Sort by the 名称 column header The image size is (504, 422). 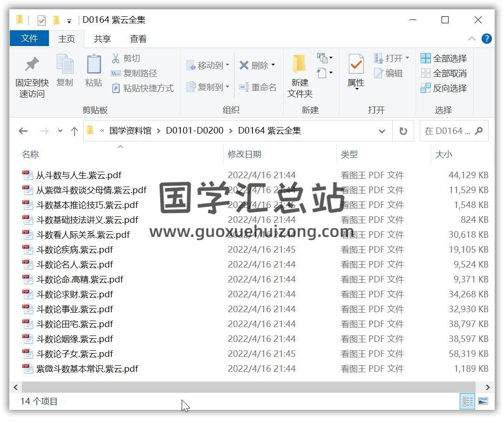[30, 154]
